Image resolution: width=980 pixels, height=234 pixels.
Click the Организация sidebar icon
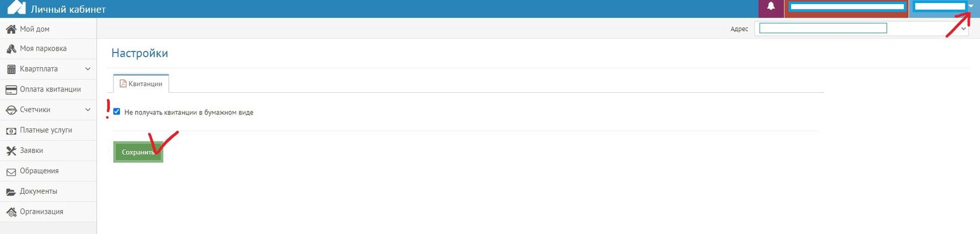(10, 212)
